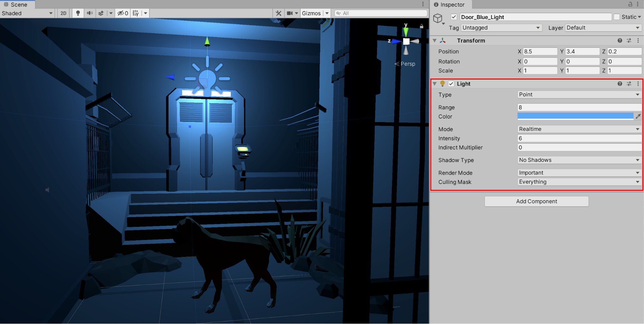Toggle the scene grid visibility icon
Image resolution: width=644 pixels, height=324 pixels.
coord(136,13)
